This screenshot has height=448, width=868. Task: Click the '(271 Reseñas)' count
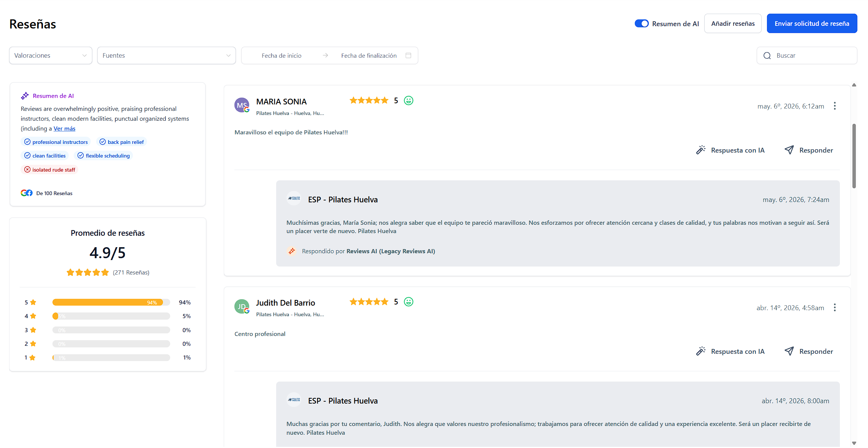131,272
